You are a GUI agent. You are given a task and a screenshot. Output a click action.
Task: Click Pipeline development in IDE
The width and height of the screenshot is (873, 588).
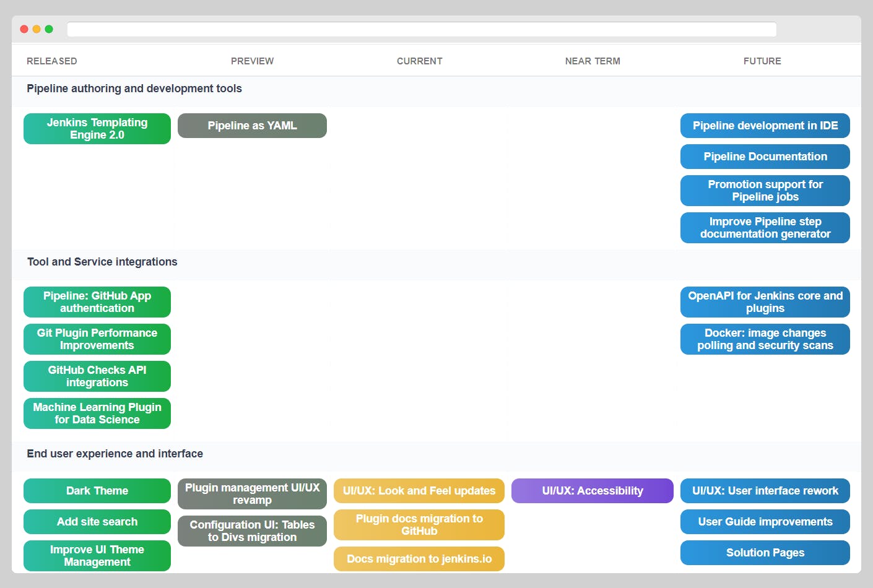click(765, 126)
